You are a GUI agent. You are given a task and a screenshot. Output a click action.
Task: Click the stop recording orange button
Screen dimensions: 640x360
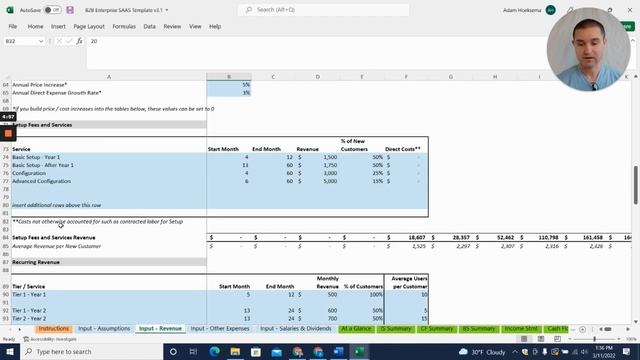pyautogui.click(x=8, y=133)
